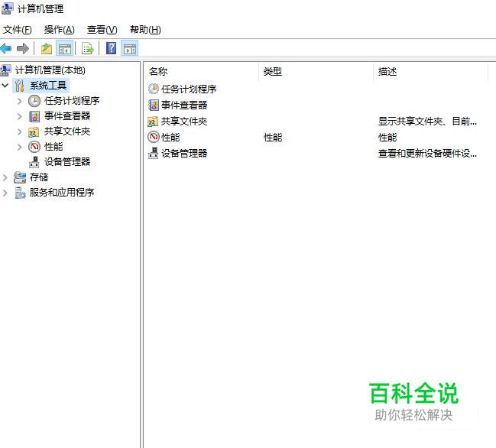496x448 pixels.
Task: Click the 存储 storage icon in tree
Action: point(20,177)
